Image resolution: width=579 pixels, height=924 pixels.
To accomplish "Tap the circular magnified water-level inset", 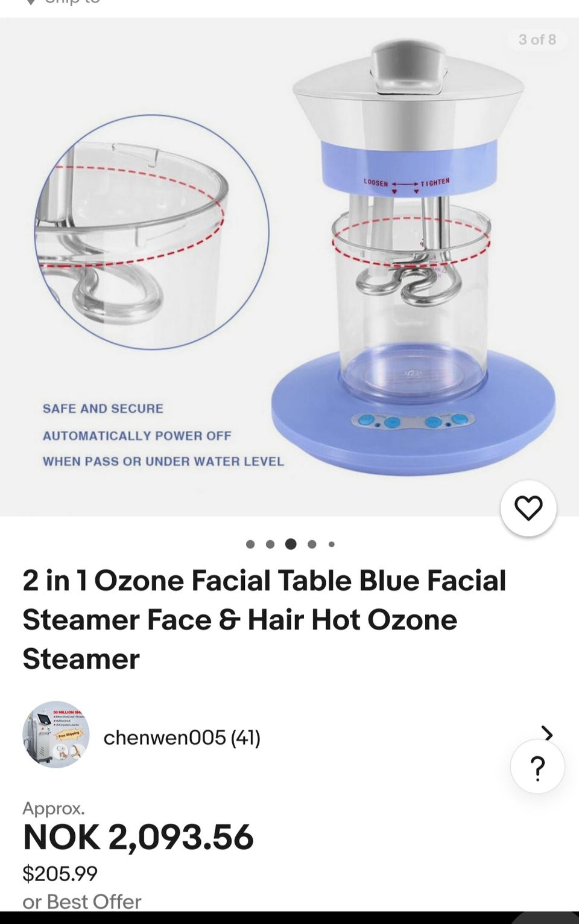I will pyautogui.click(x=151, y=232).
